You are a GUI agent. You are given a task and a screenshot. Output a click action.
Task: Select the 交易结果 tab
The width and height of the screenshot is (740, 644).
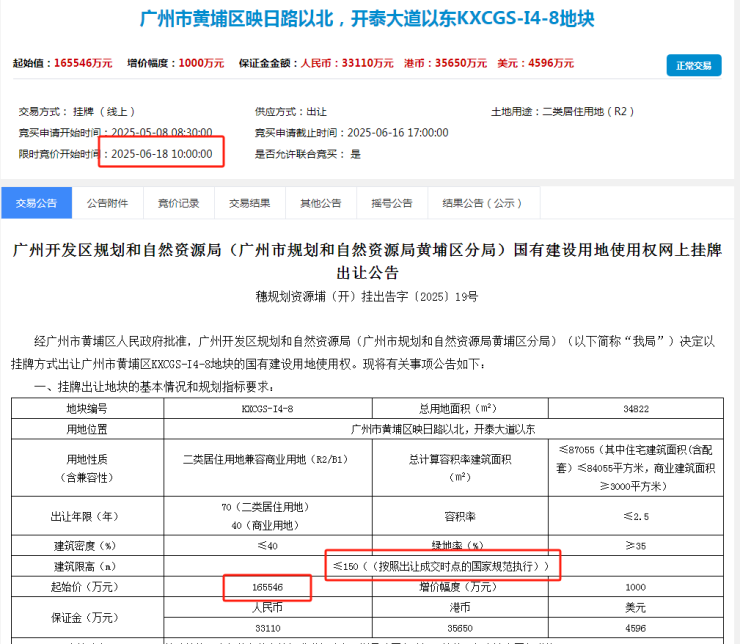249,203
